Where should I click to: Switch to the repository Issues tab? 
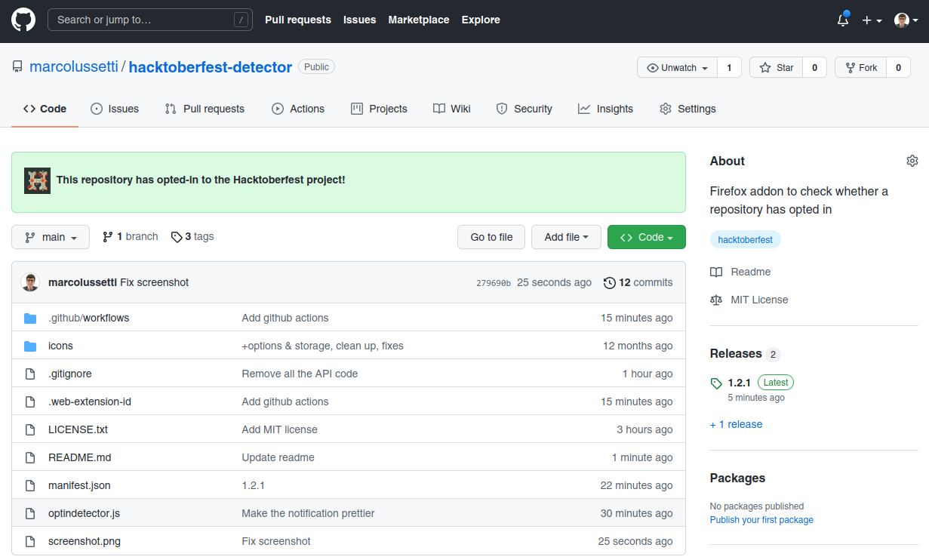(x=115, y=109)
